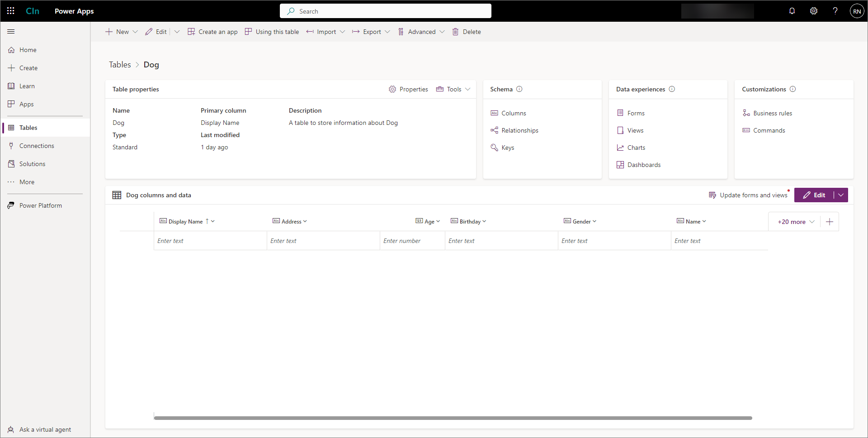Open the Tools dropdown in Table properties
This screenshot has height=438, width=868.
pyautogui.click(x=468, y=89)
